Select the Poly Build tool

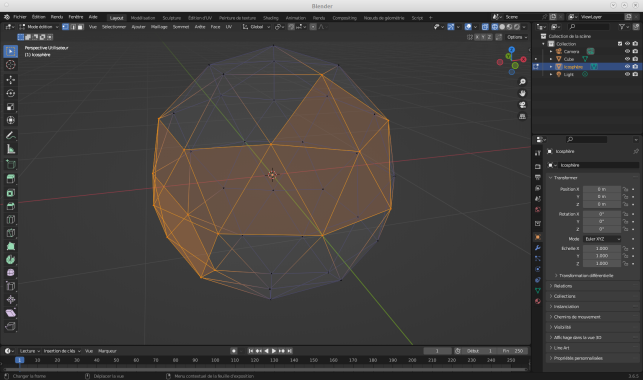click(x=11, y=246)
